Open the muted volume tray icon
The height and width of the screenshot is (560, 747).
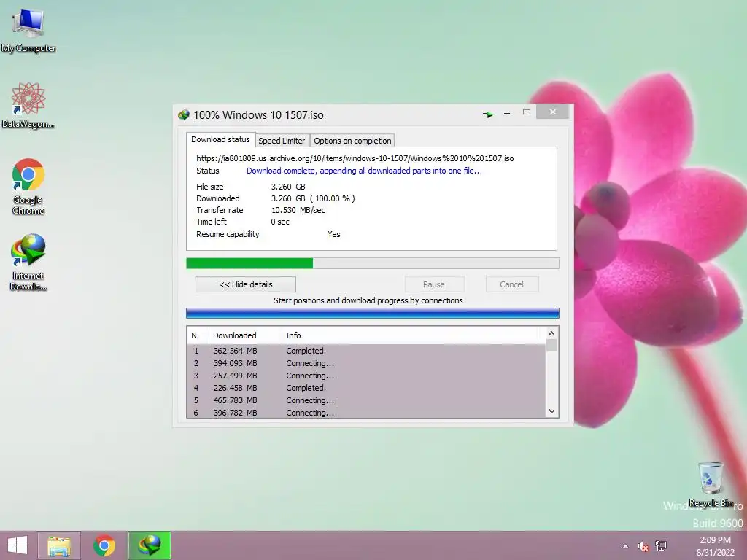(643, 546)
